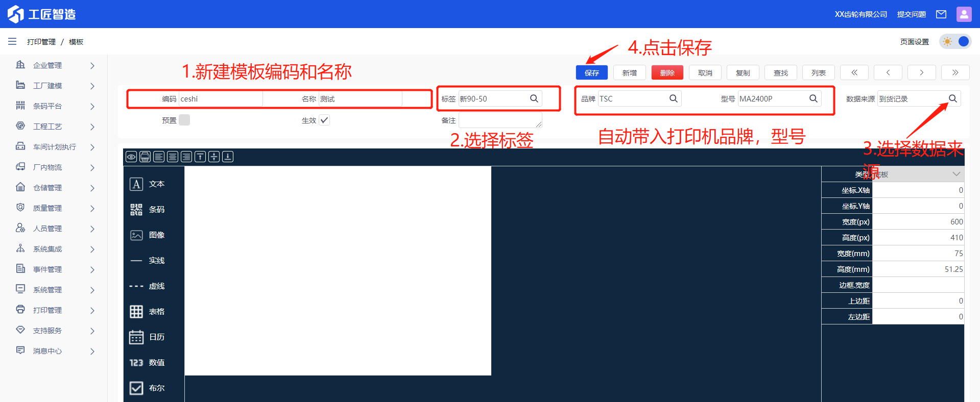This screenshot has width=980, height=402.
Task: Toggle the 预置 checkbox
Action: [184, 120]
